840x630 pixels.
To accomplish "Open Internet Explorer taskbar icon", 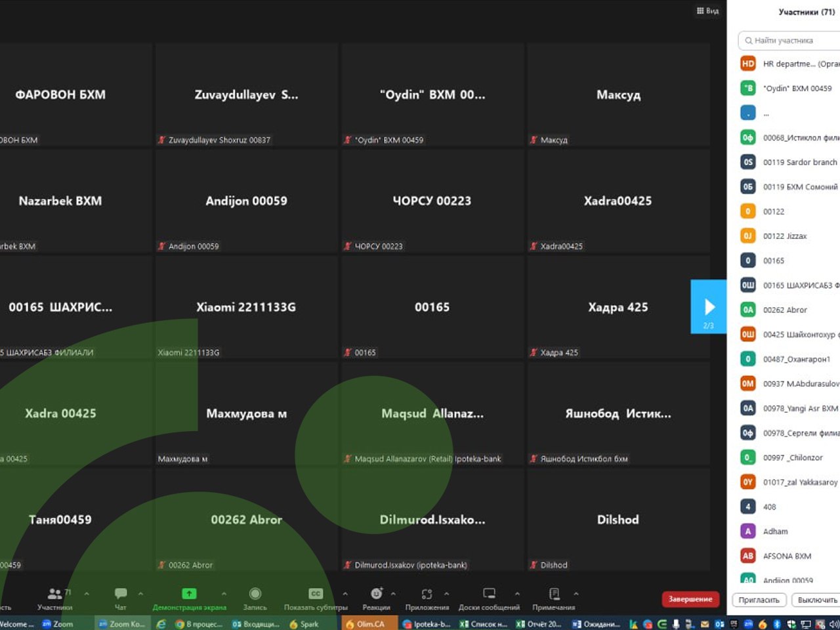I will [161, 623].
